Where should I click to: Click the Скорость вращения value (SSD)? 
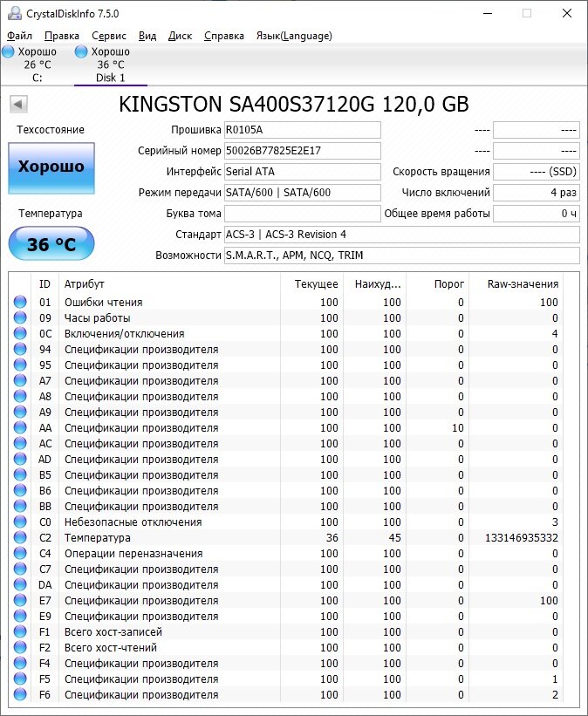(x=537, y=172)
